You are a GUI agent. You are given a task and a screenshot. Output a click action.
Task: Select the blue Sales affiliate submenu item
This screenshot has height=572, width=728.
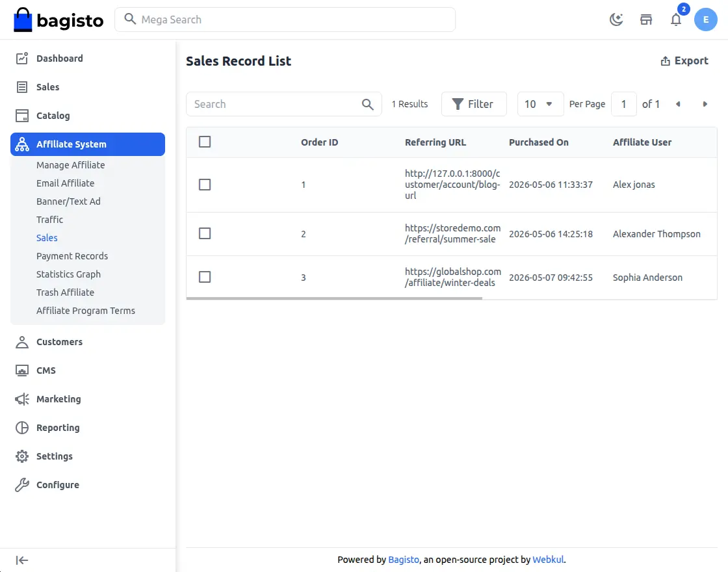47,238
